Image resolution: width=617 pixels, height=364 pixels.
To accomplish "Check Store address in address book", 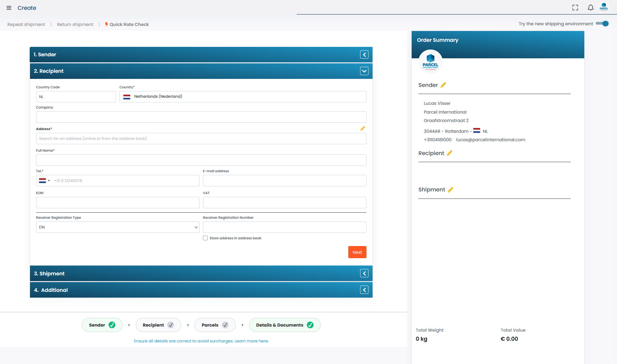I will coord(205,238).
